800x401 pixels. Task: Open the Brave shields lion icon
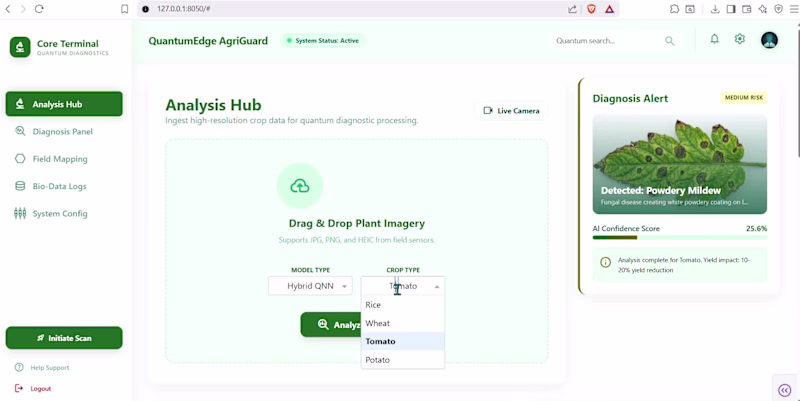[x=591, y=9]
